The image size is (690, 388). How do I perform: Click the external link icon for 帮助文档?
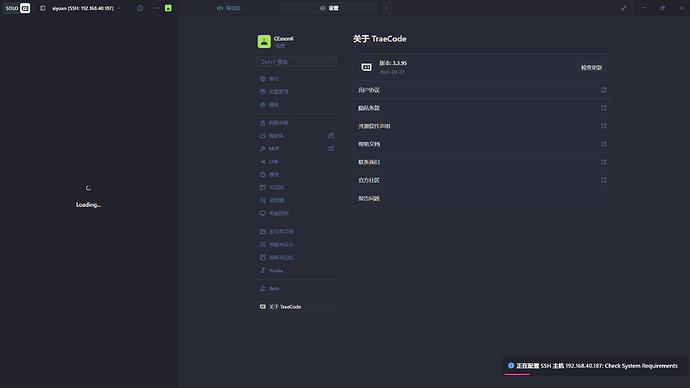[x=603, y=144]
